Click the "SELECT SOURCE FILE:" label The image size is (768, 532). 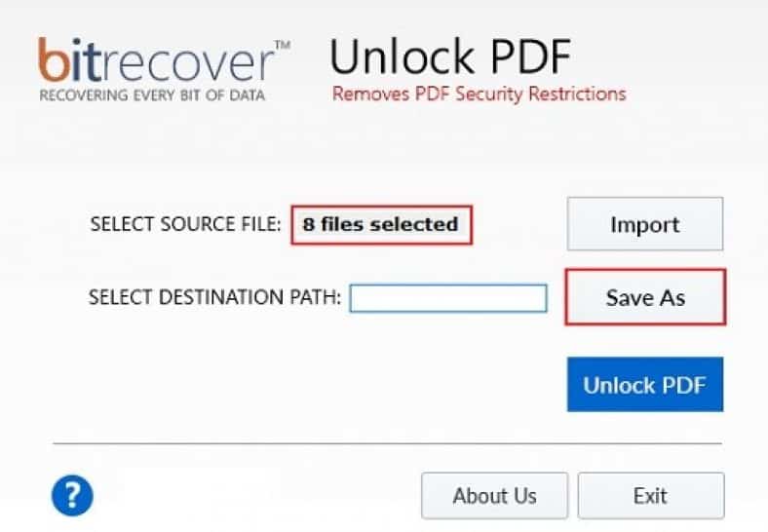pyautogui.click(x=185, y=224)
